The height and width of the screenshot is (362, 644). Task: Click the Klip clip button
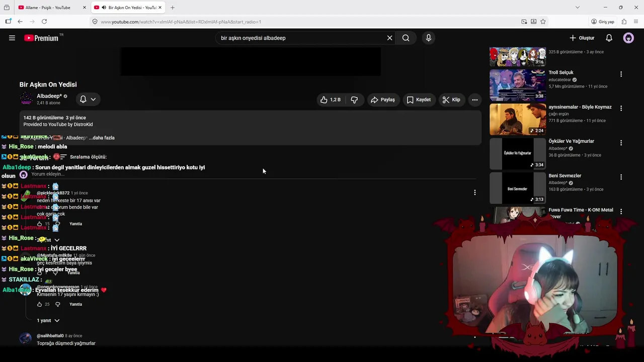(x=451, y=100)
